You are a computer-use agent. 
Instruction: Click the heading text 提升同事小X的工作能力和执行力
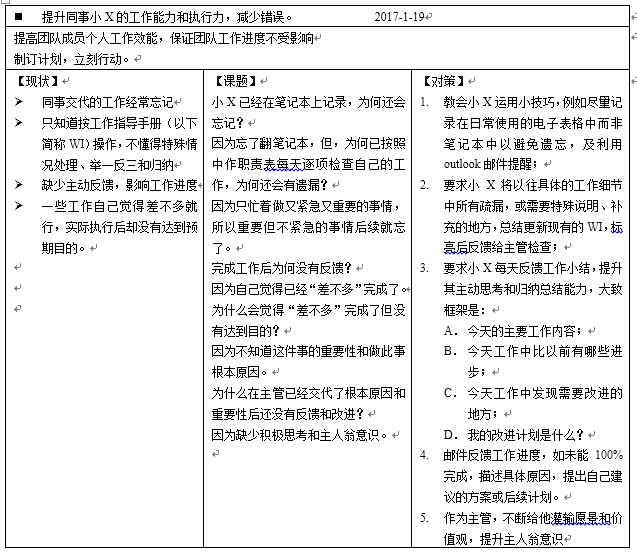(165, 17)
